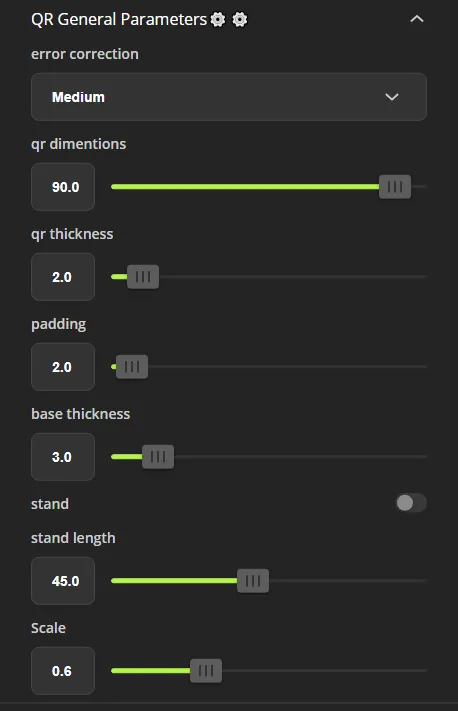458x711 pixels.
Task: Click the qr dimentions value field 90.0
Action: [63, 187]
